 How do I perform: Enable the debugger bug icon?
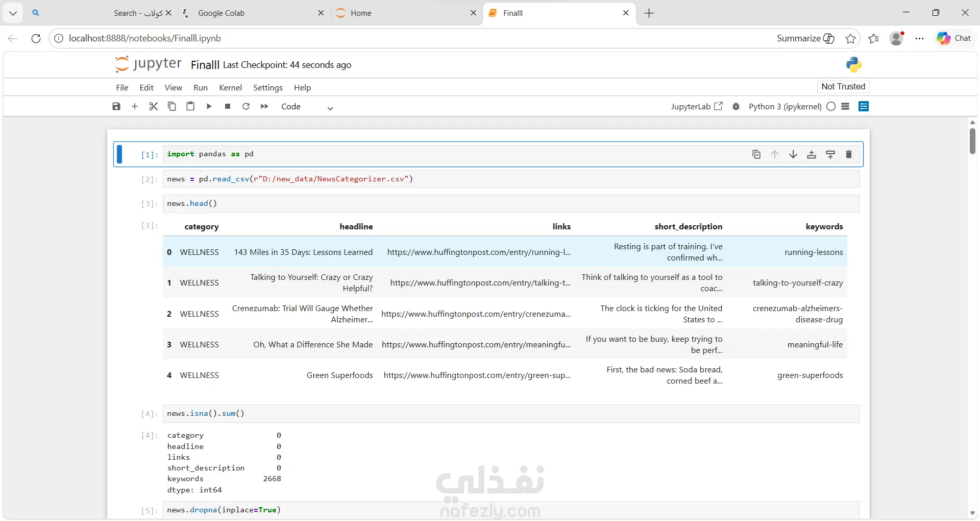[736, 106]
